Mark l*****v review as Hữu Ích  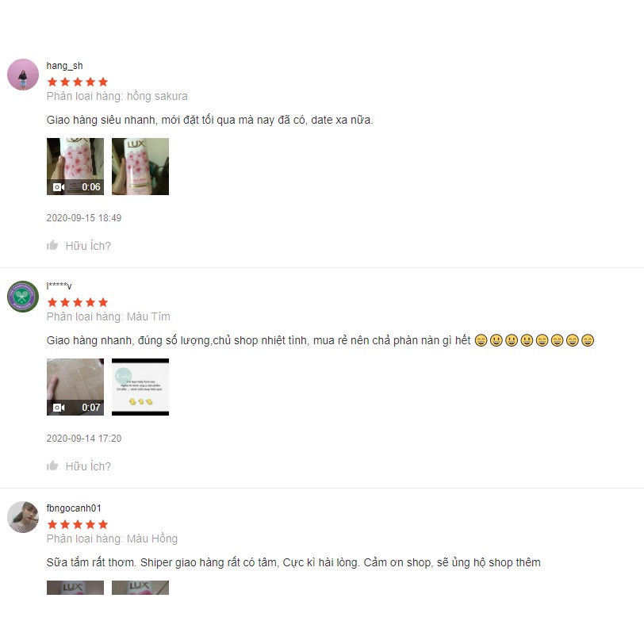point(88,466)
